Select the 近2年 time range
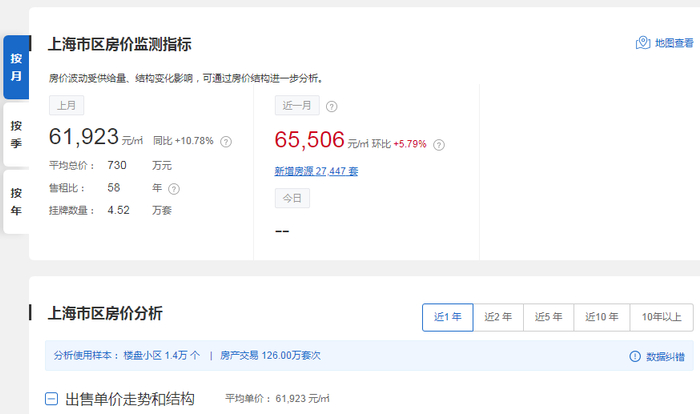Image resolution: width=700 pixels, height=414 pixels. (x=498, y=317)
